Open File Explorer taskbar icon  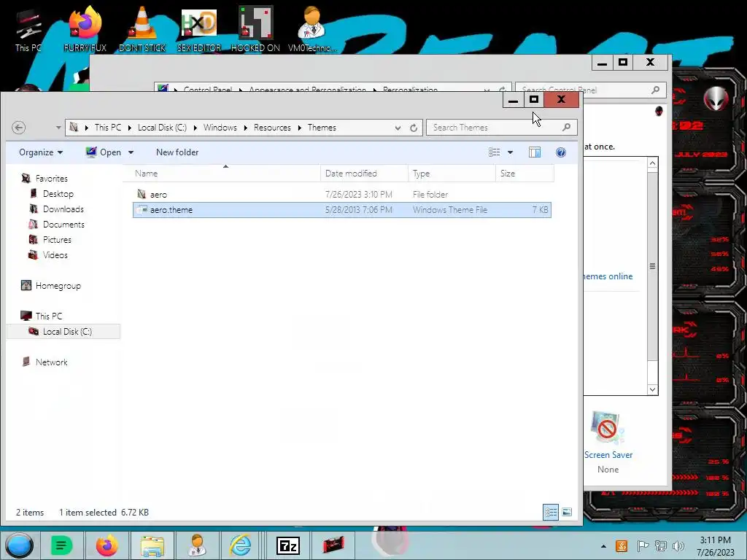[x=152, y=545]
